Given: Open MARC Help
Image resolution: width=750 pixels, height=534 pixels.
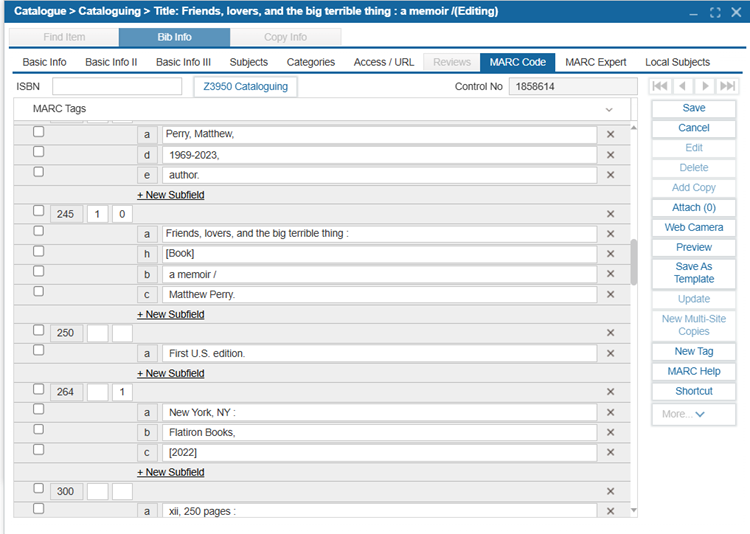Looking at the screenshot, I should click(x=694, y=371).
